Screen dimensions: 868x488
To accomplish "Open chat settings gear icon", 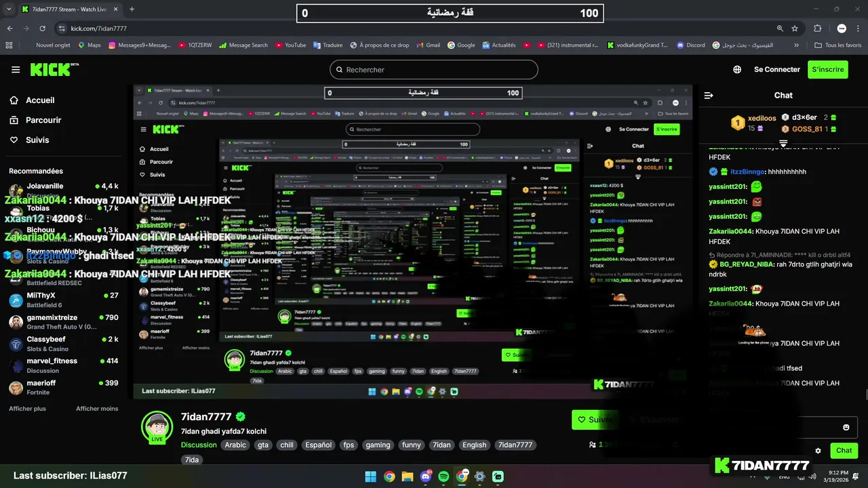I will [x=818, y=451].
